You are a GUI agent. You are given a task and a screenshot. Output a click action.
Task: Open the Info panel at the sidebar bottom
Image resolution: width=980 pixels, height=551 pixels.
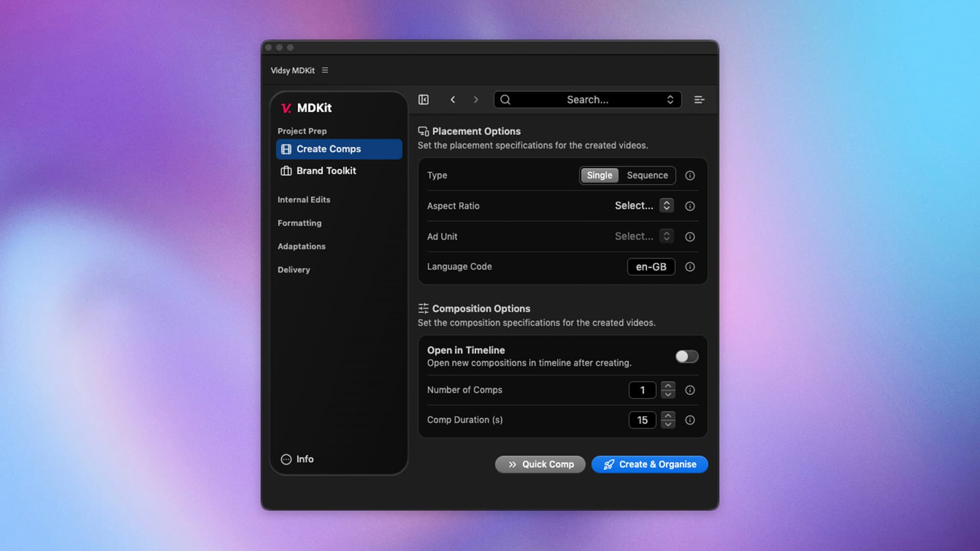click(x=297, y=459)
